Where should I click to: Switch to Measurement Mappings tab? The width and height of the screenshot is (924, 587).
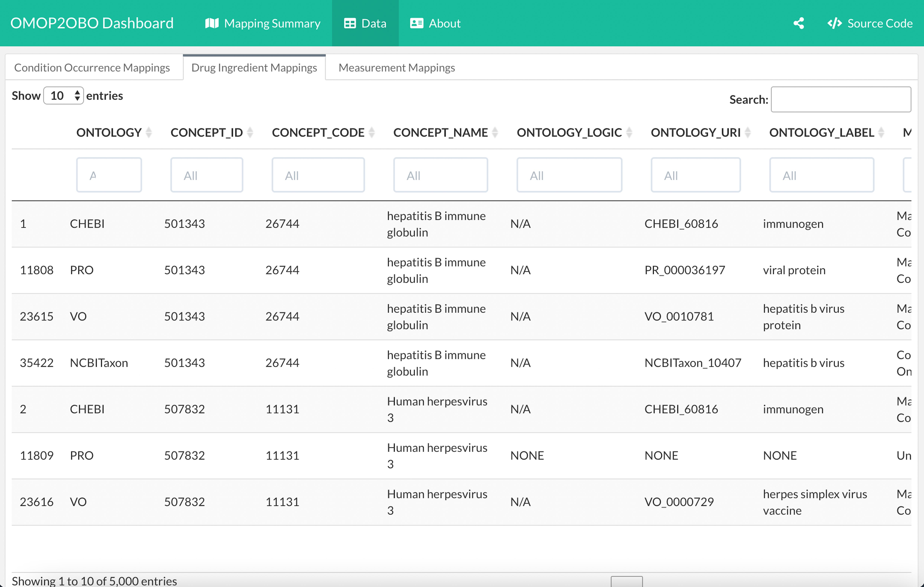coord(397,68)
